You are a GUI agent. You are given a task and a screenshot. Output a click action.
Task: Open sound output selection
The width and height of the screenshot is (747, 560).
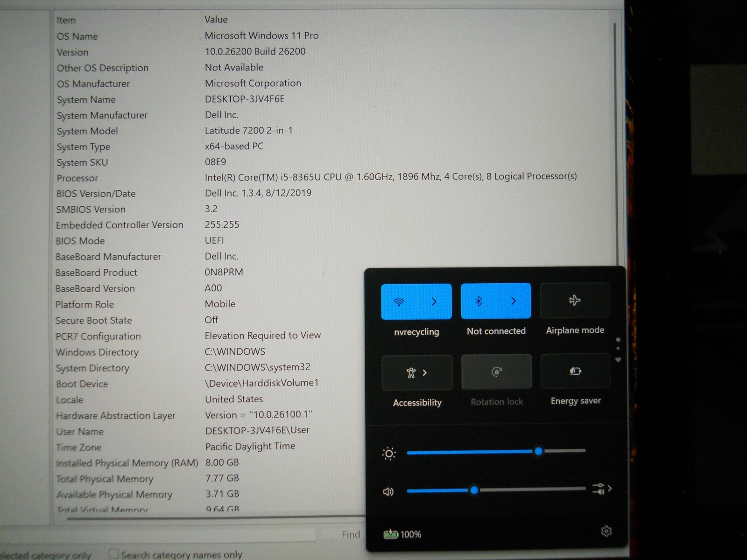tap(602, 489)
